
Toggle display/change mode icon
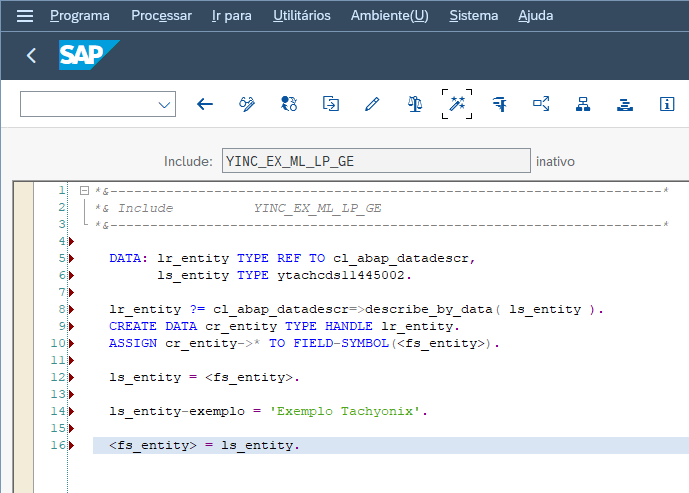[x=247, y=104]
